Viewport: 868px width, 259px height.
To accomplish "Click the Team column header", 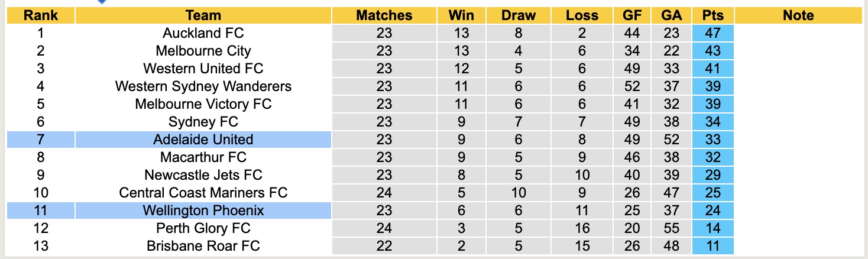I will click(x=203, y=16).
